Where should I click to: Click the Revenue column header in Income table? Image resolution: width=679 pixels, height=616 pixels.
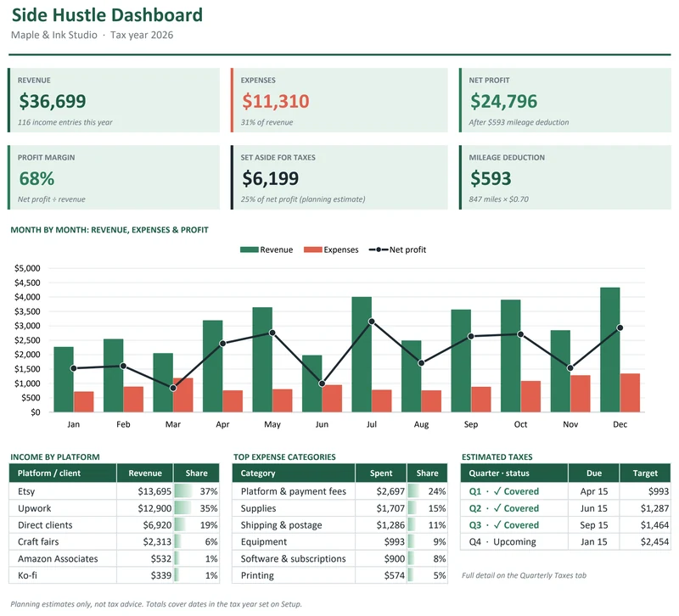pos(145,473)
